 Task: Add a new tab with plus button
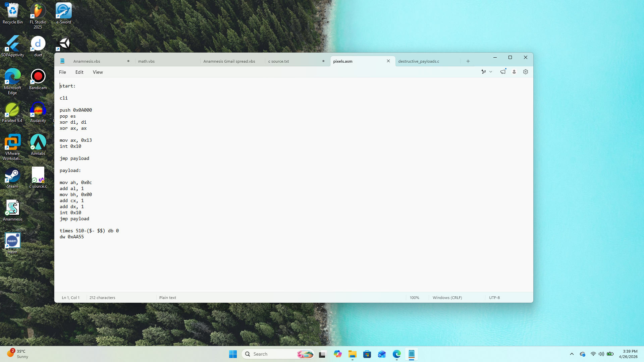click(x=468, y=61)
